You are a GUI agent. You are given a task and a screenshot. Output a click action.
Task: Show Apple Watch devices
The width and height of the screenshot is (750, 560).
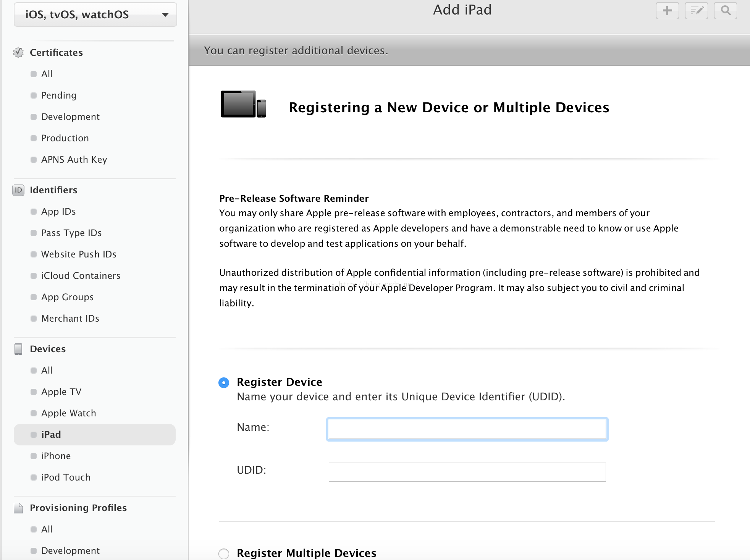click(69, 413)
